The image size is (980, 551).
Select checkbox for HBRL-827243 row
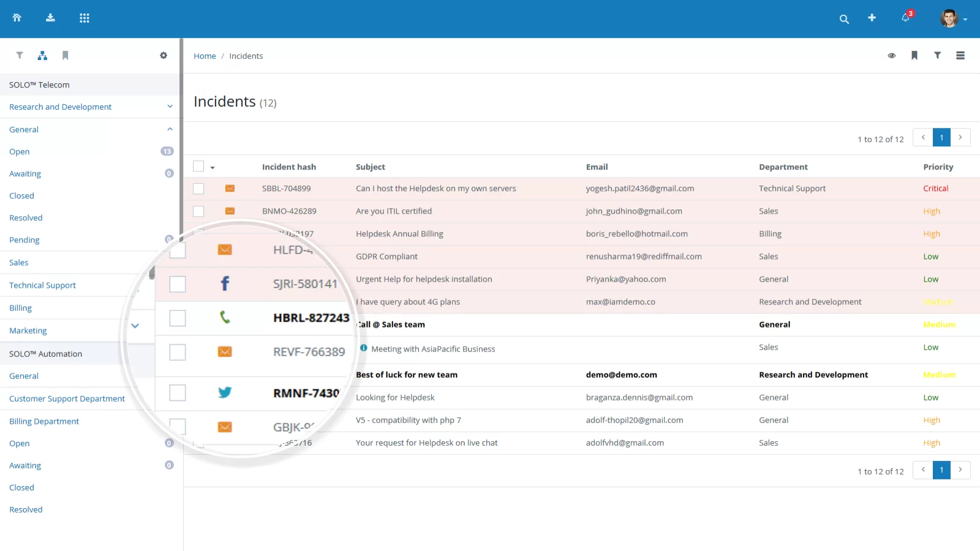coord(178,318)
